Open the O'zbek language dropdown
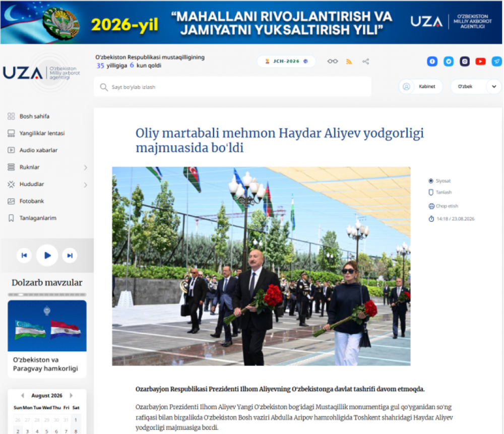This screenshot has height=434, width=504. pyautogui.click(x=476, y=87)
